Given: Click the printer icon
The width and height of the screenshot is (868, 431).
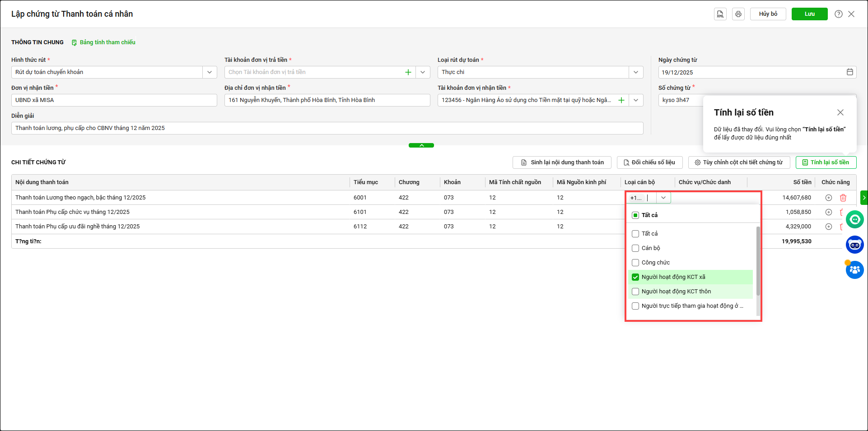Looking at the screenshot, I should pos(738,14).
